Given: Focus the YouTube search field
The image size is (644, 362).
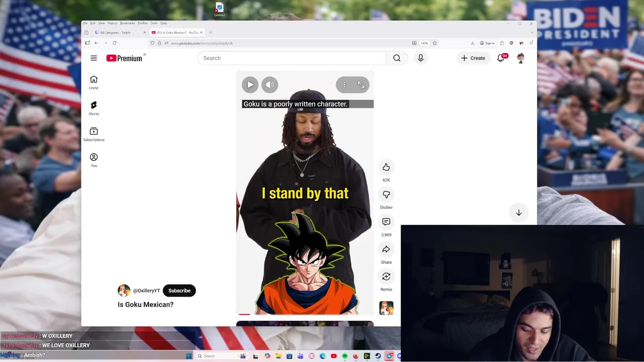Looking at the screenshot, I should click(x=292, y=58).
